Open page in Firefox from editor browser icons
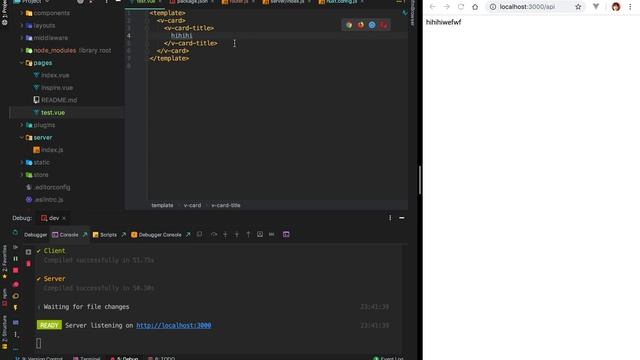 click(x=360, y=25)
